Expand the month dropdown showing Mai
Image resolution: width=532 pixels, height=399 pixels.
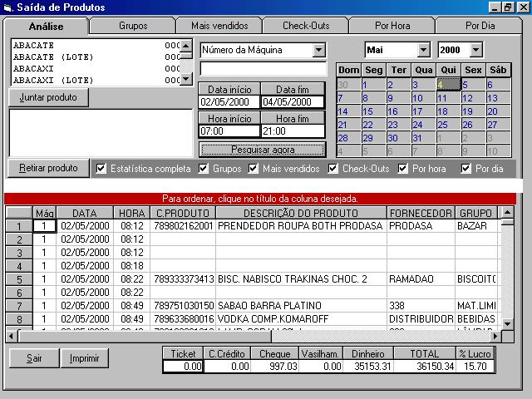[423, 50]
